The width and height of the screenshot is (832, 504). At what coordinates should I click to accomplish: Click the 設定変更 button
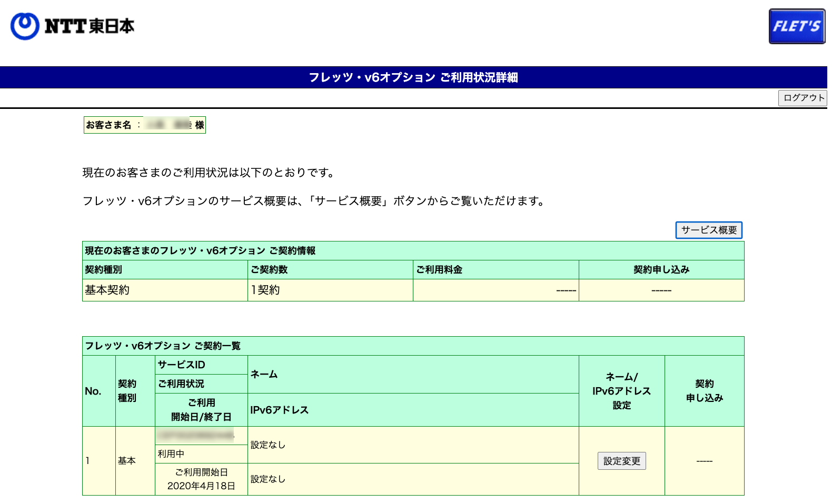point(621,461)
